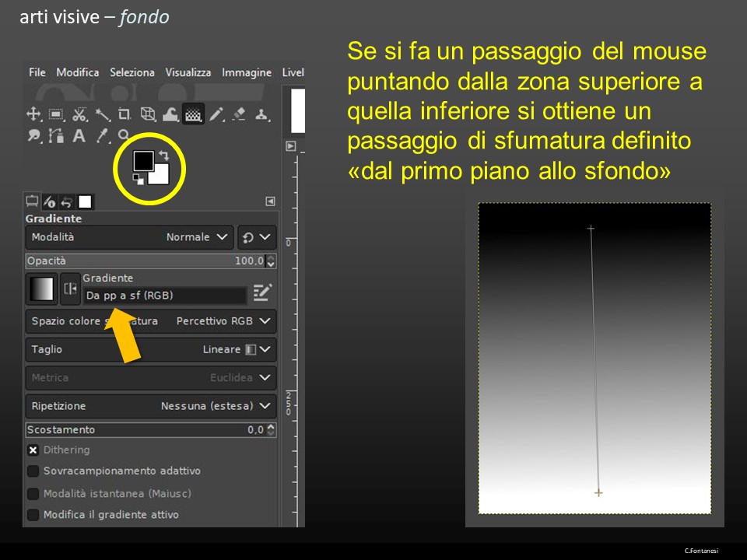Image resolution: width=747 pixels, height=560 pixels.
Task: Open the tool options panel configuration menu
Action: [270, 201]
